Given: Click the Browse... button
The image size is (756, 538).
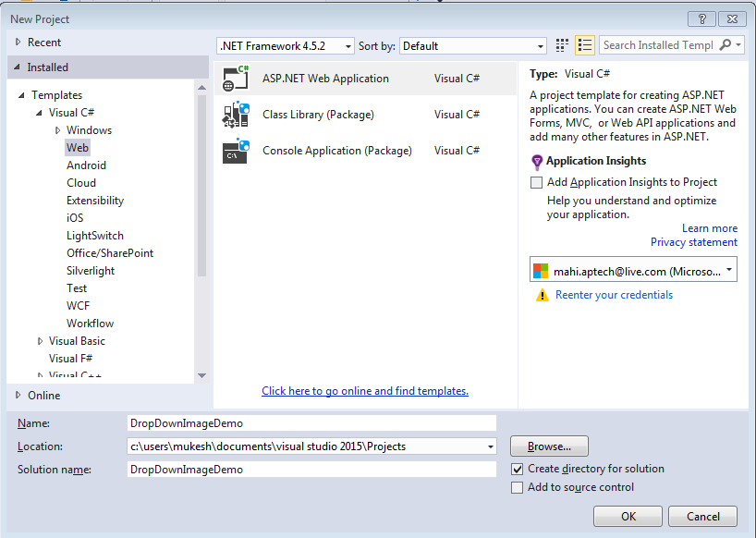Looking at the screenshot, I should coord(549,446).
